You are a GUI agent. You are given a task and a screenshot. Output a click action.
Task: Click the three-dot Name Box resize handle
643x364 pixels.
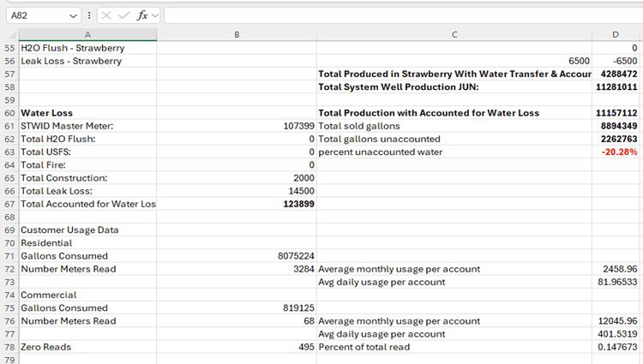[x=89, y=15]
